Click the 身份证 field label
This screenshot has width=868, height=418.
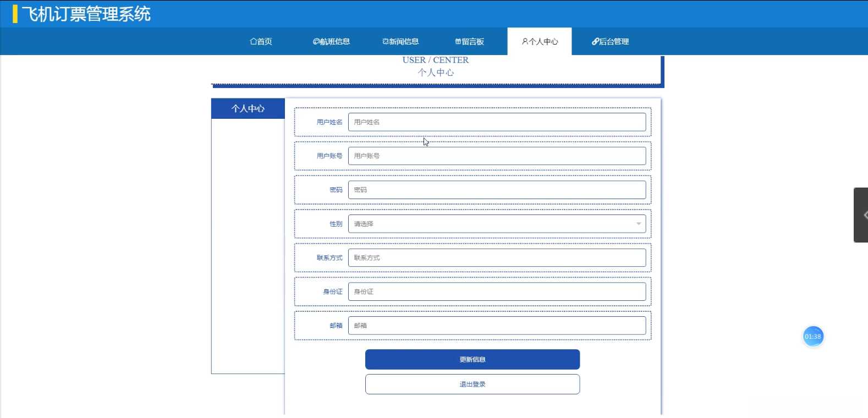tap(333, 291)
